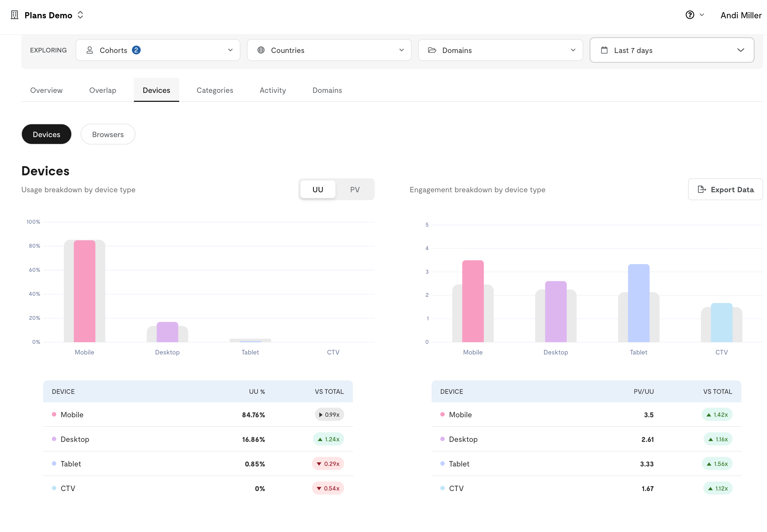This screenshot has width=767, height=532.
Task: Switch usage chart to PV
Action: [x=355, y=189]
